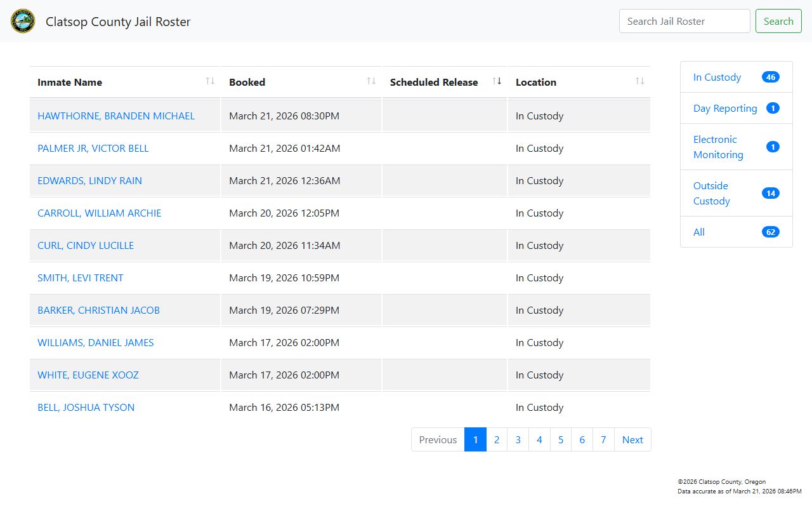This screenshot has width=812, height=508.
Task: Sort by Booked date arrows icon
Action: pyautogui.click(x=371, y=81)
